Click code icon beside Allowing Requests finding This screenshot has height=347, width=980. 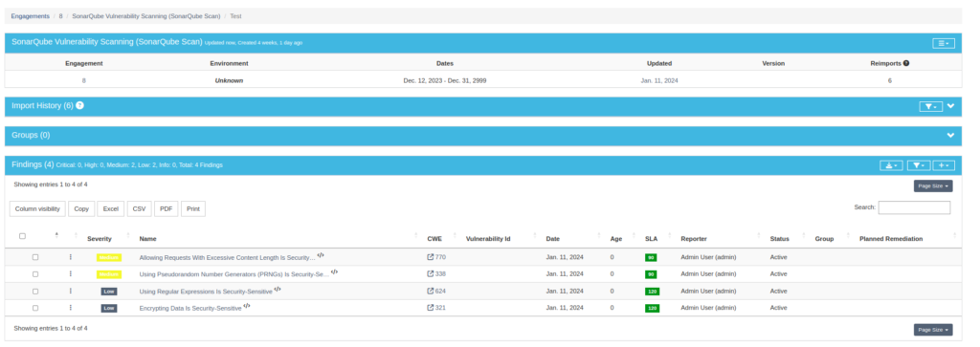321,255
